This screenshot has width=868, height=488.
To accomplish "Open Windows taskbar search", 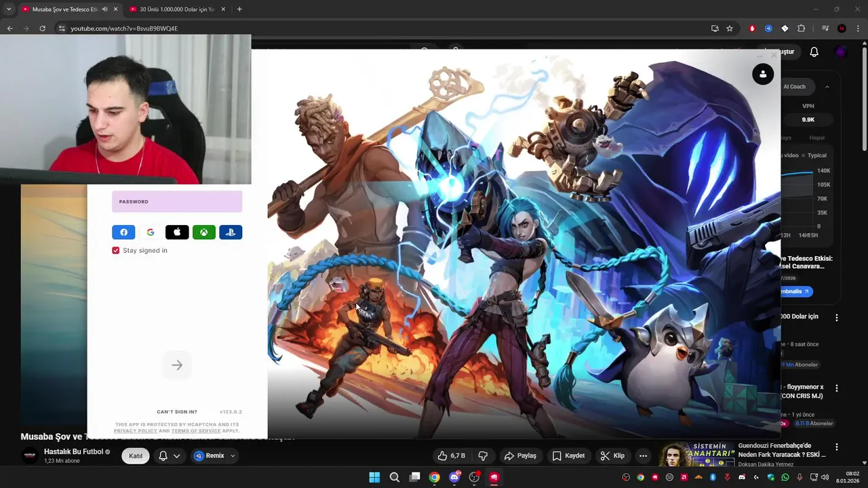I will coord(394,477).
